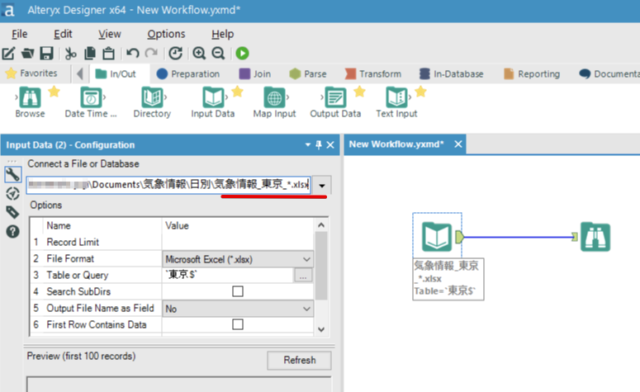The image size is (640, 392).
Task: Select the Browse tool in palette
Action: pyautogui.click(x=30, y=102)
